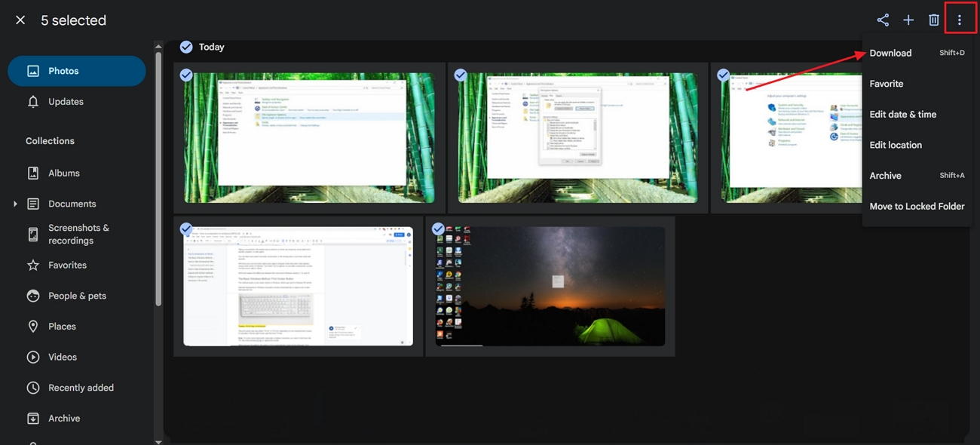Open the People & pets sidebar icon

click(33, 295)
